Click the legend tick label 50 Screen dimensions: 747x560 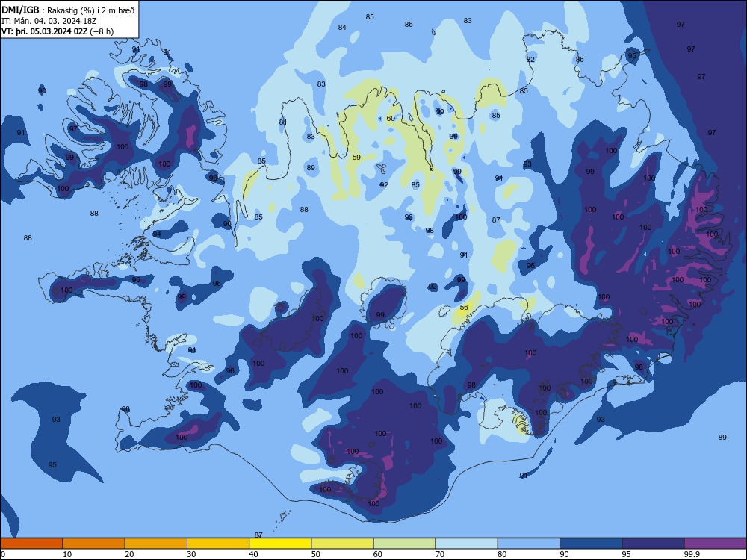(x=315, y=554)
